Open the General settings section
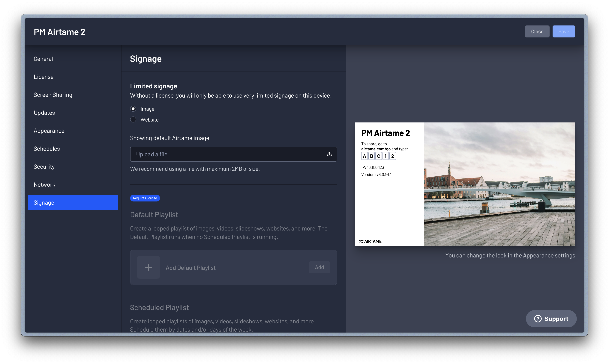 (x=73, y=59)
